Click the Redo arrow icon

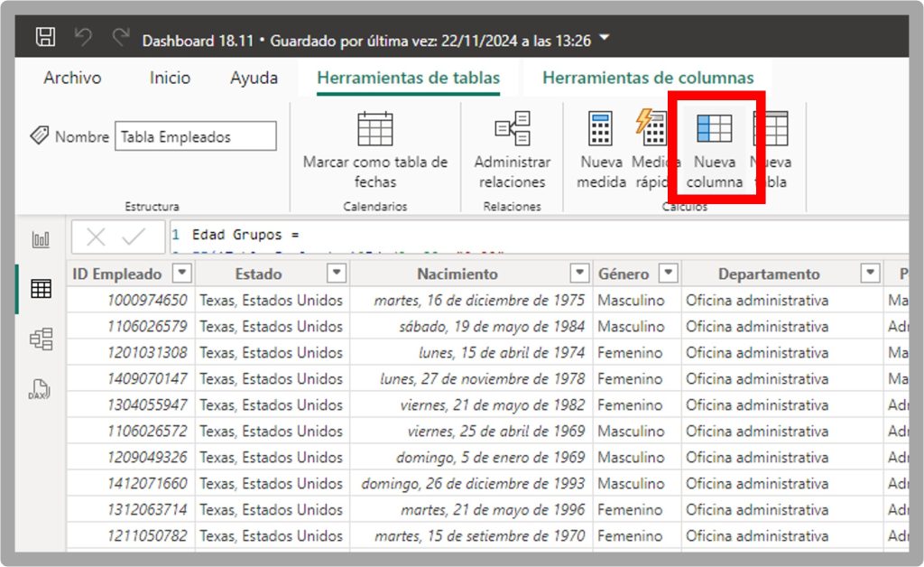pyautogui.click(x=120, y=38)
